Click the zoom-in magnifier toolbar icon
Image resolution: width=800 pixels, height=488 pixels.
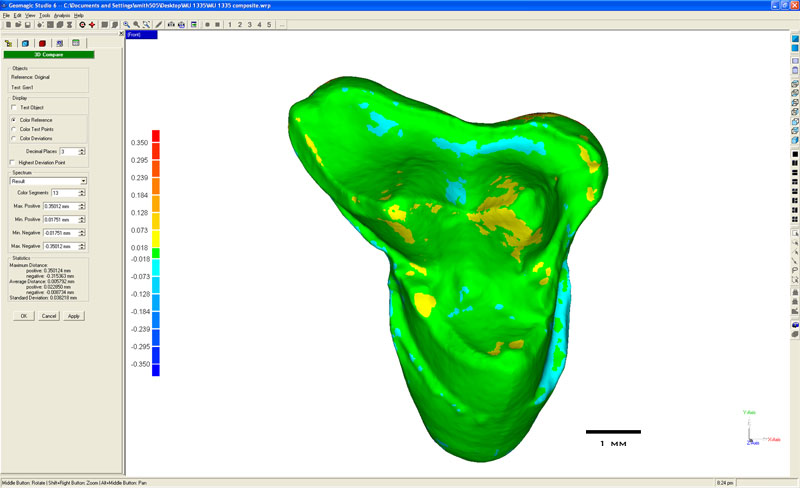pos(125,24)
